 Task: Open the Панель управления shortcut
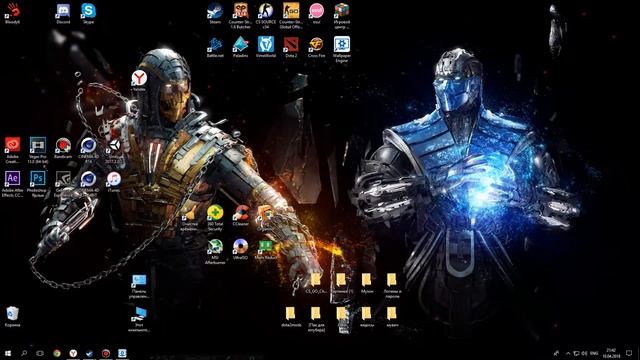point(139,286)
